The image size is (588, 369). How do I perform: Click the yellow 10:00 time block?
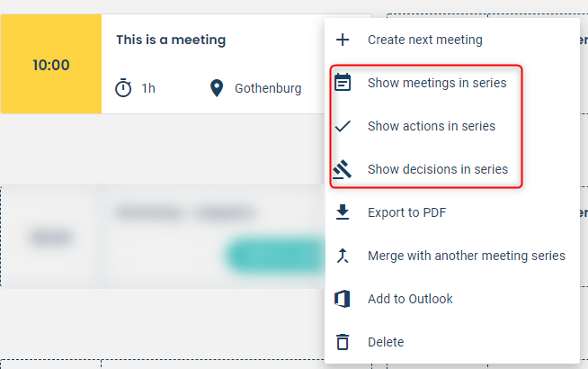click(51, 64)
